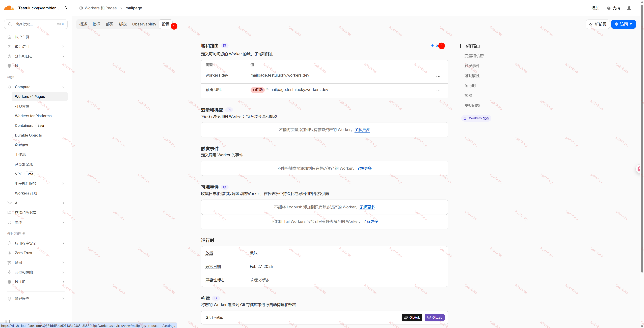Open Queues in sidebar
This screenshot has height=328, width=644.
(21, 145)
